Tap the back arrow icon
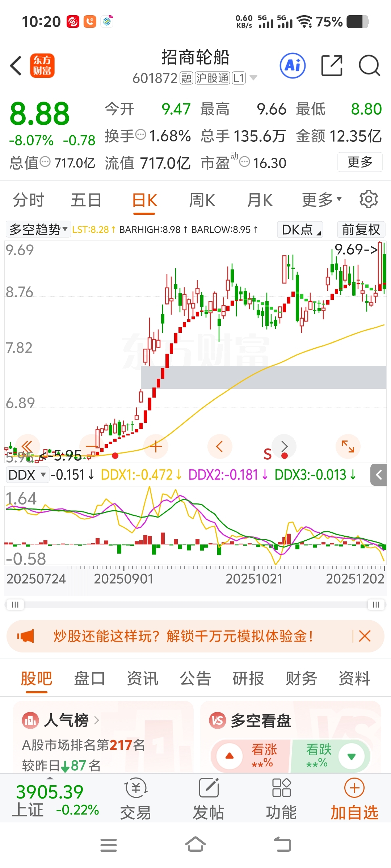Image resolution: width=391 pixels, height=868 pixels. click(x=16, y=66)
